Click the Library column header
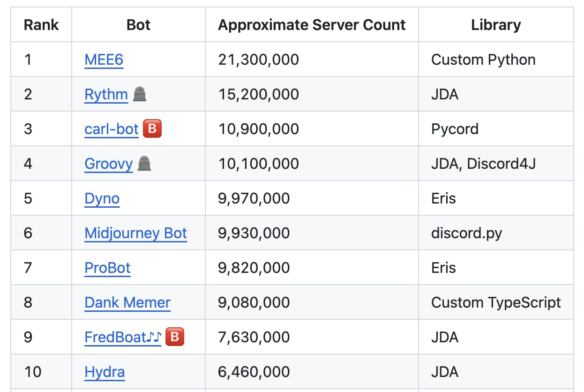 click(x=496, y=25)
